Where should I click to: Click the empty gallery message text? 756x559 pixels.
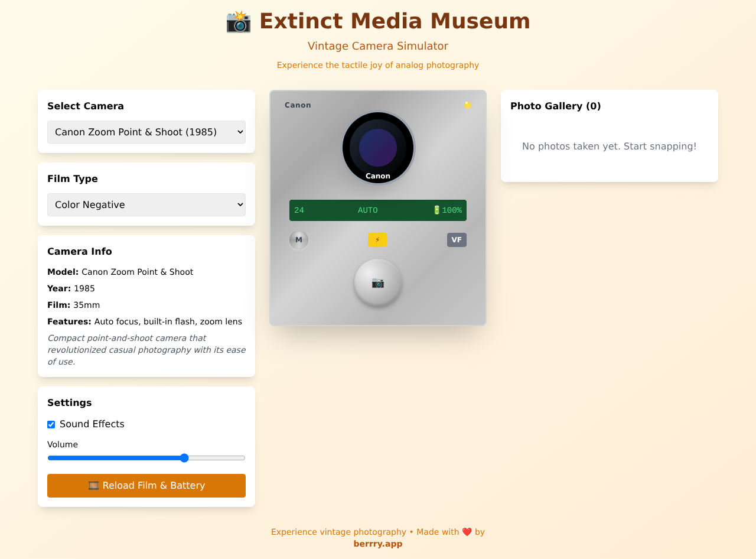(609, 147)
